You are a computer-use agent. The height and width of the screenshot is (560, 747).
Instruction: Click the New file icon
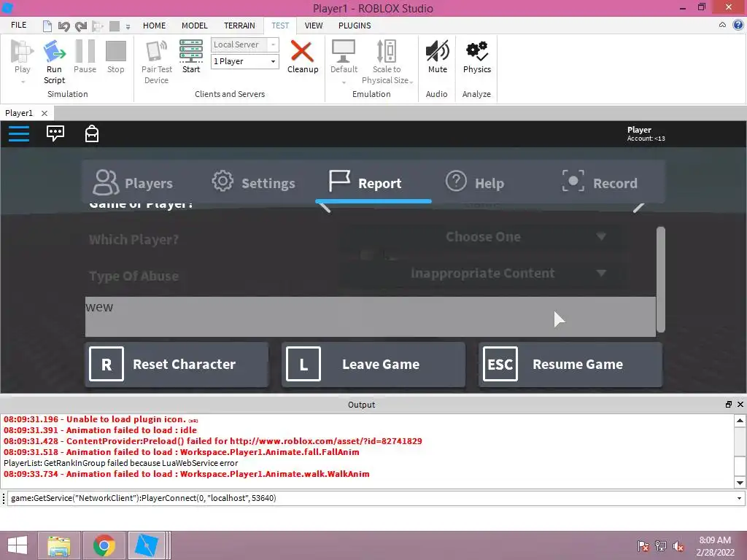point(47,26)
